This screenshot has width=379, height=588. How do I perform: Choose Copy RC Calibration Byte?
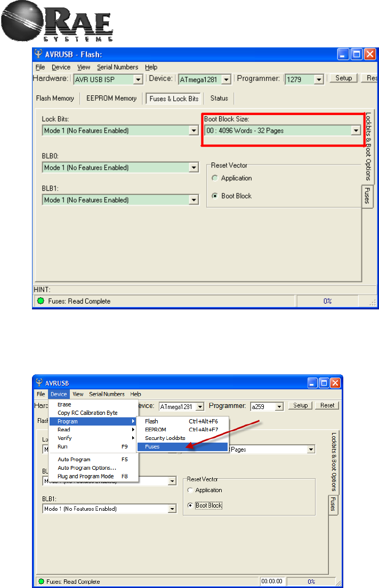tap(94, 412)
